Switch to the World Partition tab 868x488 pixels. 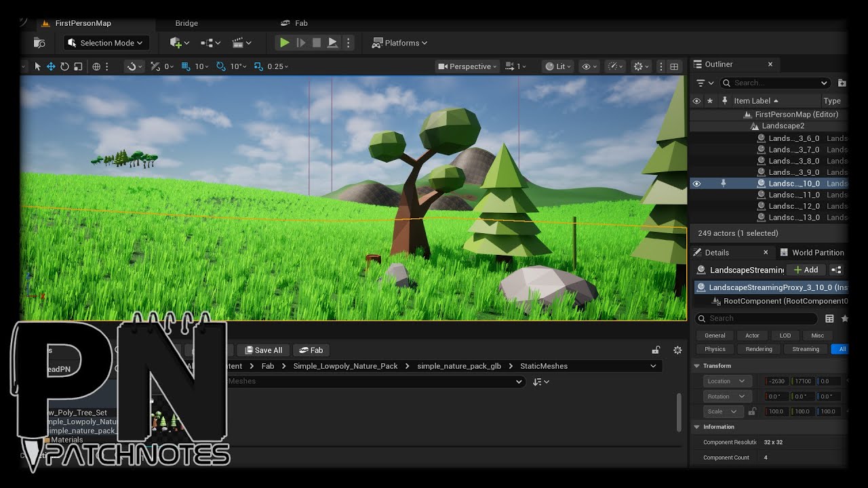812,252
